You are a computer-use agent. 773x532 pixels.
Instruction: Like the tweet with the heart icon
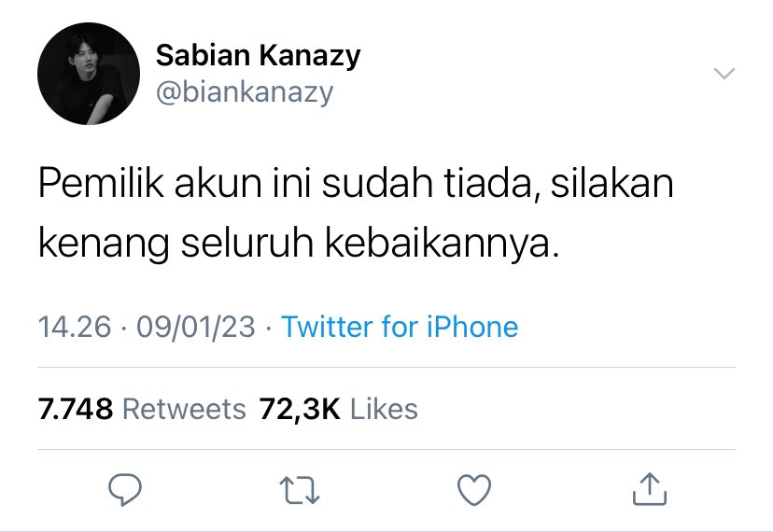pyautogui.click(x=474, y=490)
